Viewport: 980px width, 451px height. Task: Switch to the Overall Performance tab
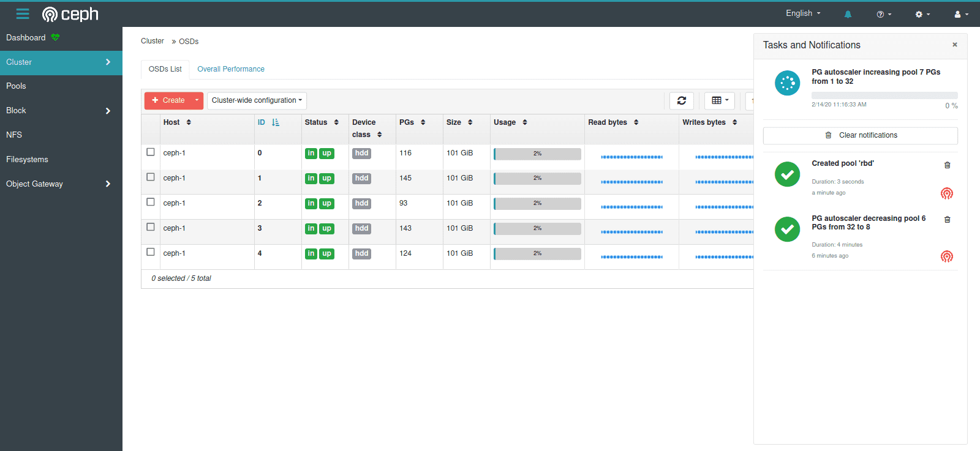click(231, 69)
